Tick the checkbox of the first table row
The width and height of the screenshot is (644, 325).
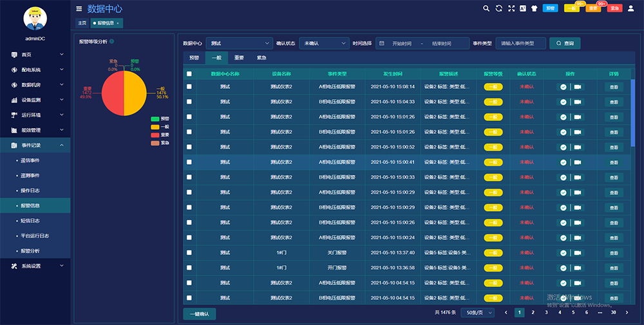pyautogui.click(x=189, y=86)
